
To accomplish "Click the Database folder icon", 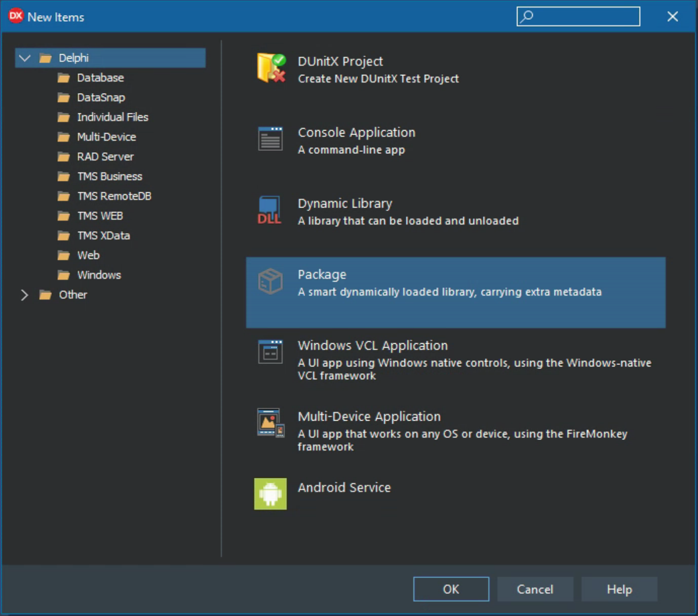I will (64, 78).
